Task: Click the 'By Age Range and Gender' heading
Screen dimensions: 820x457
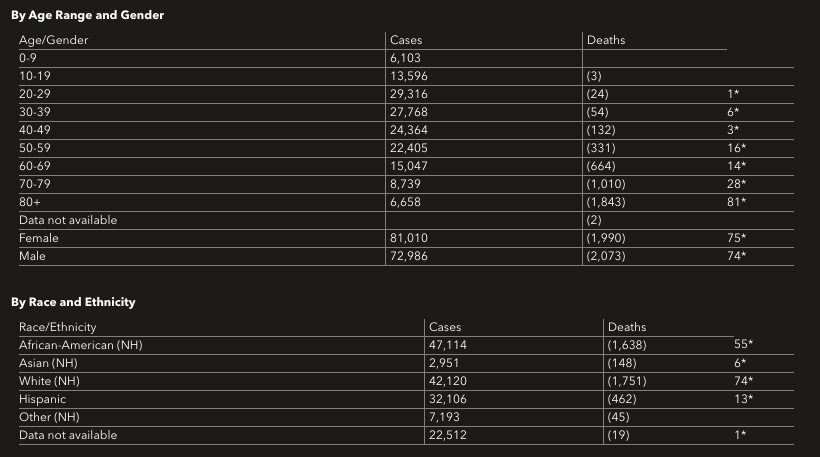Action: click(x=88, y=16)
